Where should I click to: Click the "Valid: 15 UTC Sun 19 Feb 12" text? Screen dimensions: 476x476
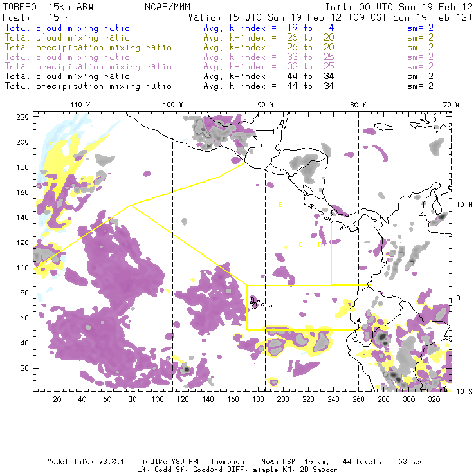coord(265,17)
